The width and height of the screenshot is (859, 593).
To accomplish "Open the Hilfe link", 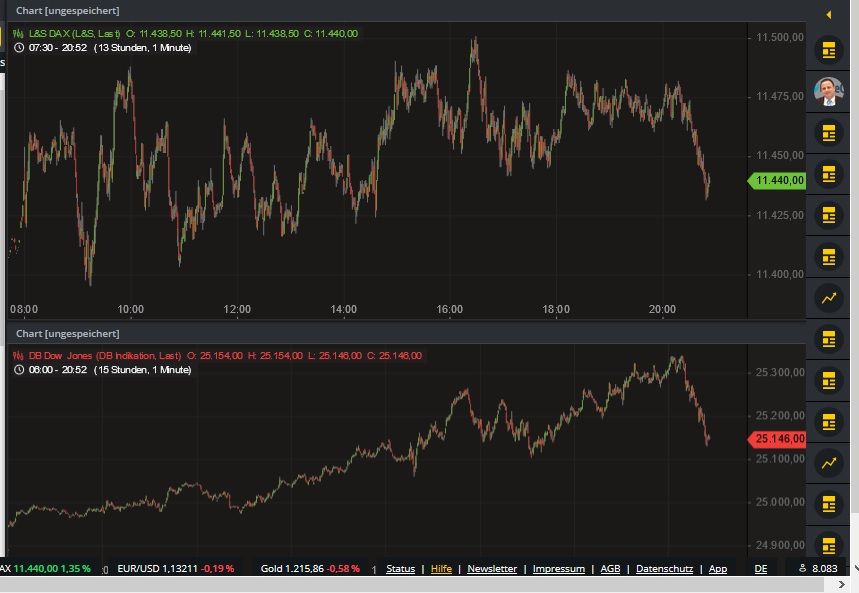I will [441, 568].
